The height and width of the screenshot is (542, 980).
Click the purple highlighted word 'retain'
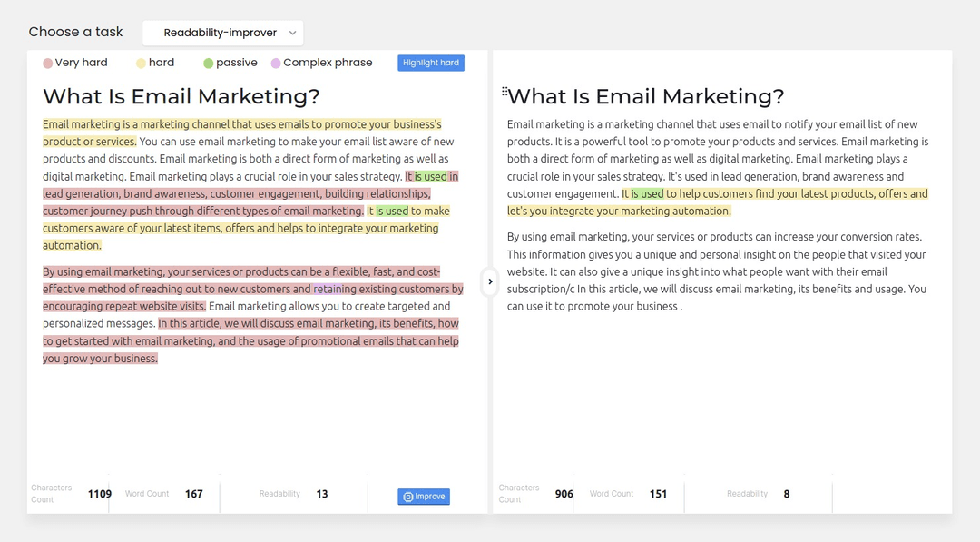tap(327, 289)
